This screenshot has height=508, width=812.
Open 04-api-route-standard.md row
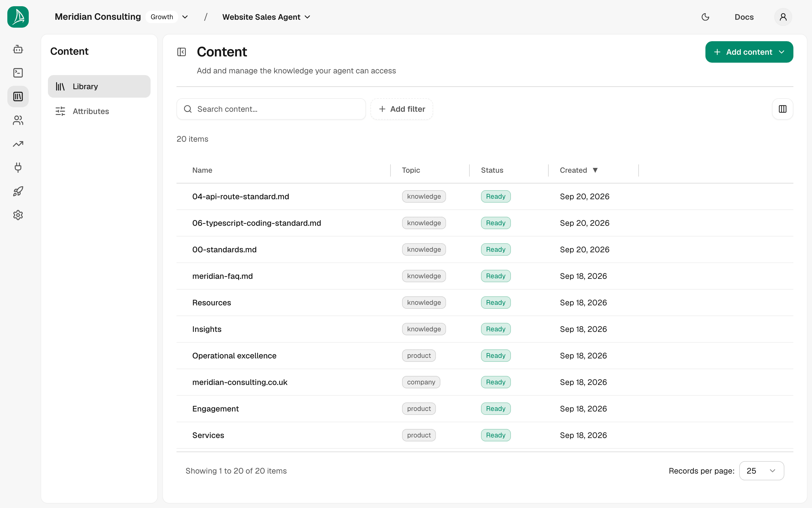coord(485,196)
